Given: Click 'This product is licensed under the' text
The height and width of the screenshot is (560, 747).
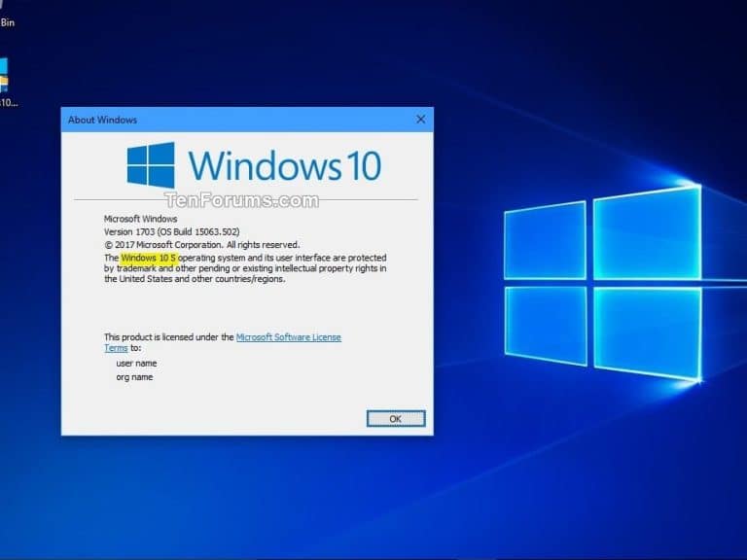Looking at the screenshot, I should point(168,337).
